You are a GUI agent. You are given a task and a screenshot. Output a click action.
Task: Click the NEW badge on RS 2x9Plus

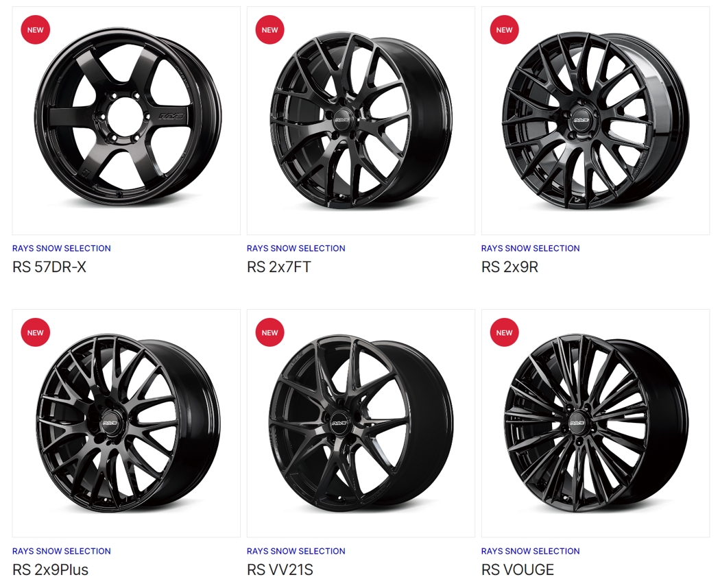[x=36, y=333]
